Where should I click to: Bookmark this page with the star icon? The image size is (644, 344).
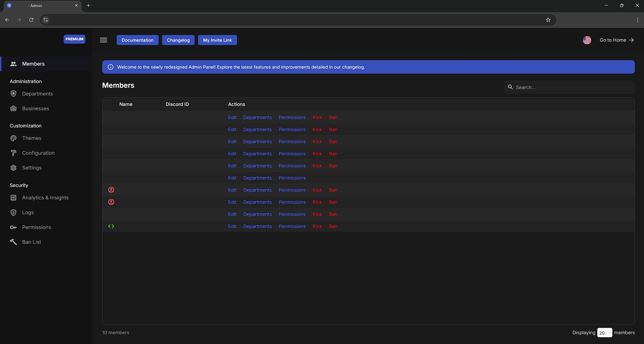pos(548,20)
